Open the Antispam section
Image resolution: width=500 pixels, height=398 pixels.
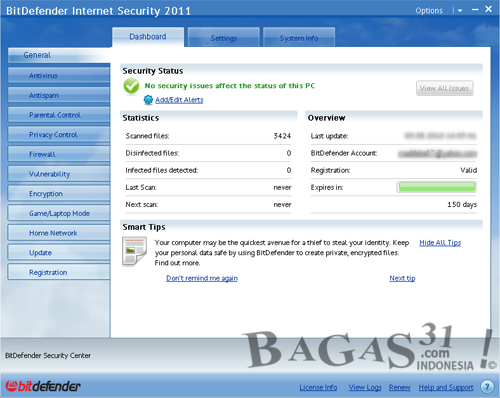click(x=59, y=95)
